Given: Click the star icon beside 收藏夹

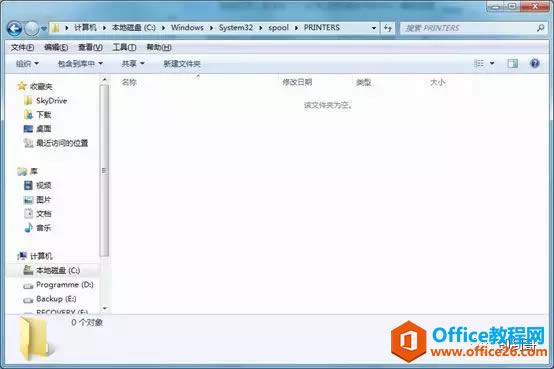Looking at the screenshot, I should tap(22, 86).
